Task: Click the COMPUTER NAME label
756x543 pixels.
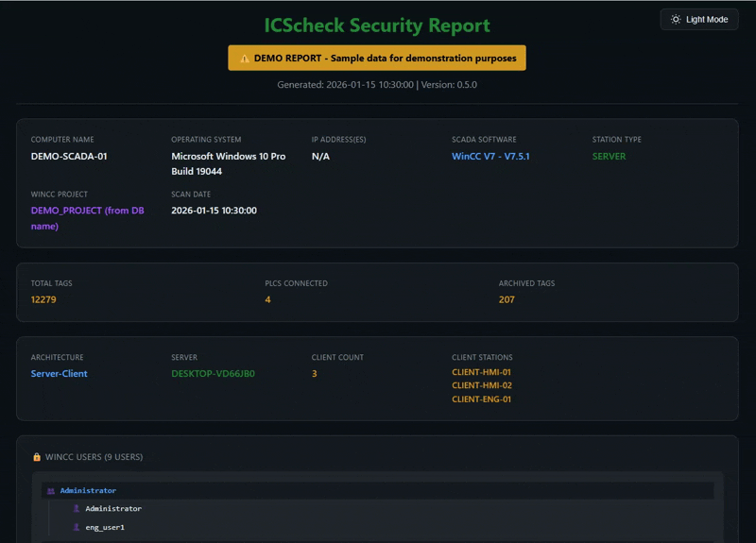Action: tap(62, 139)
